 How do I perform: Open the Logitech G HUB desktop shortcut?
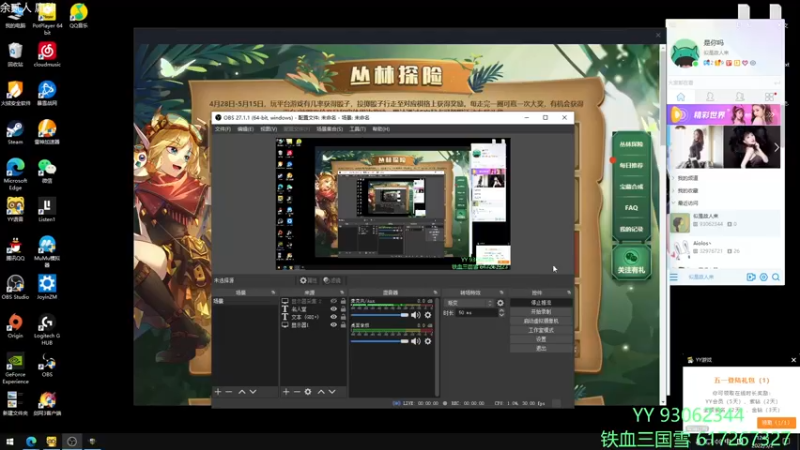pyautogui.click(x=47, y=330)
